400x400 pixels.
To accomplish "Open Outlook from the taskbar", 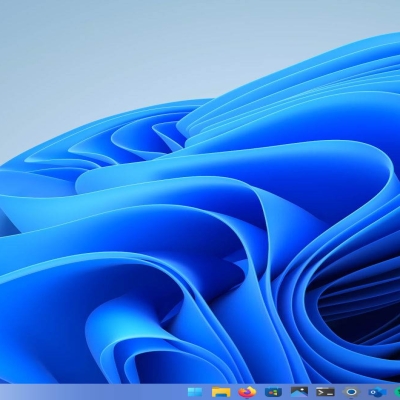I will point(378,392).
